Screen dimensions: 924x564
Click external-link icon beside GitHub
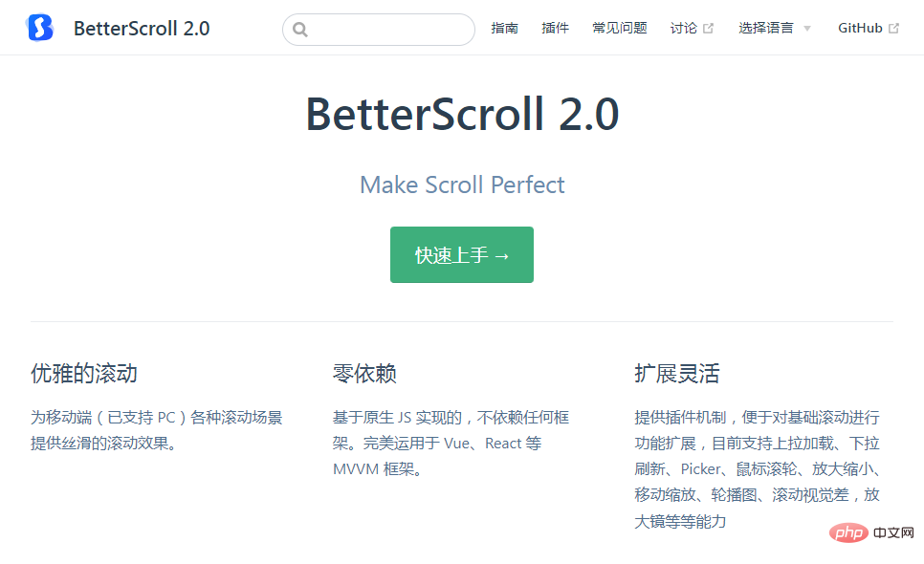coord(894,29)
